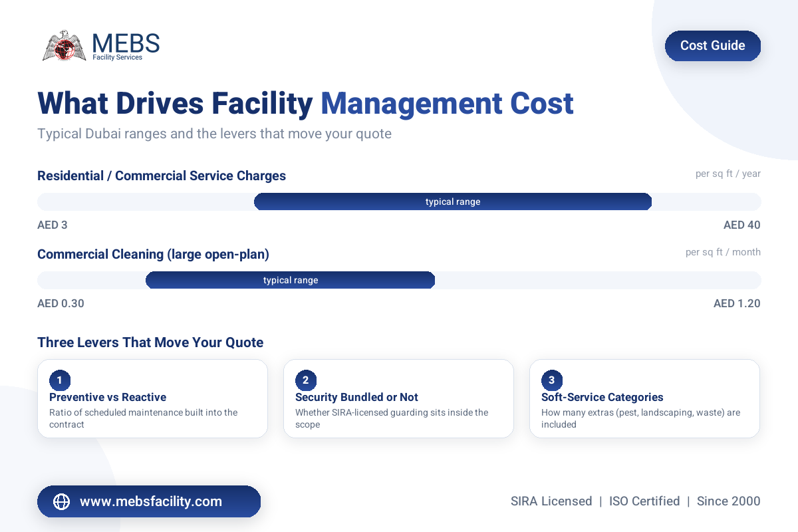Select the Security Bundled or Not card title
Viewport: 798px width, 532px height.
(x=356, y=397)
